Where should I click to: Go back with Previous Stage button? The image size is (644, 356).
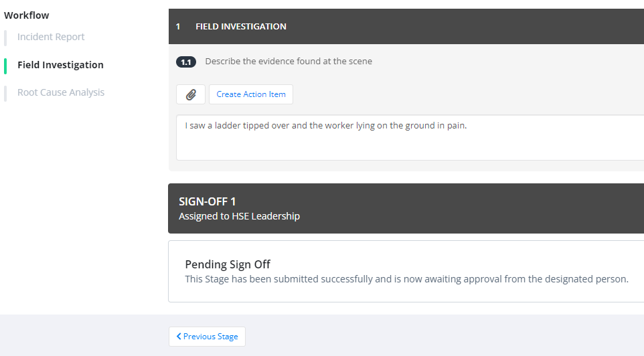[207, 337]
